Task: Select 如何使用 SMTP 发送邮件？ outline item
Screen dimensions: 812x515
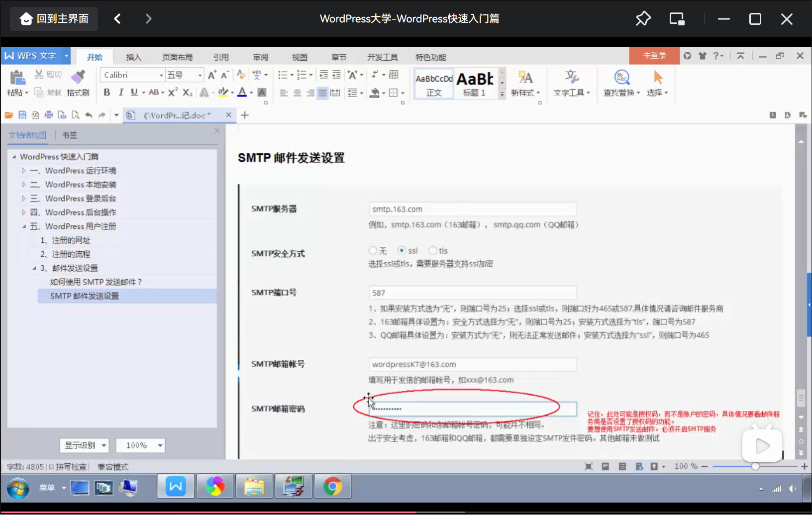Action: click(x=96, y=282)
